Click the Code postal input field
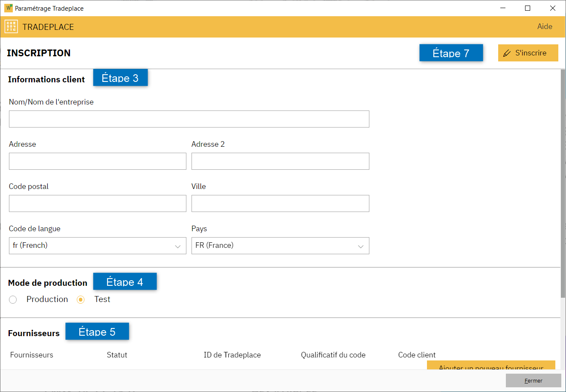 point(98,203)
